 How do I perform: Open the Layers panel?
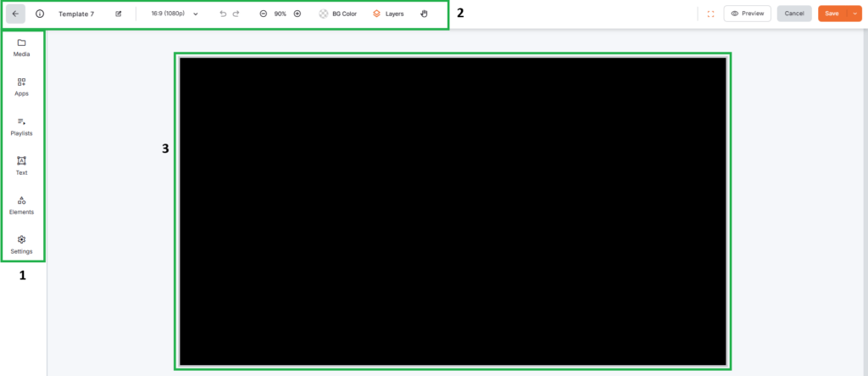click(389, 14)
